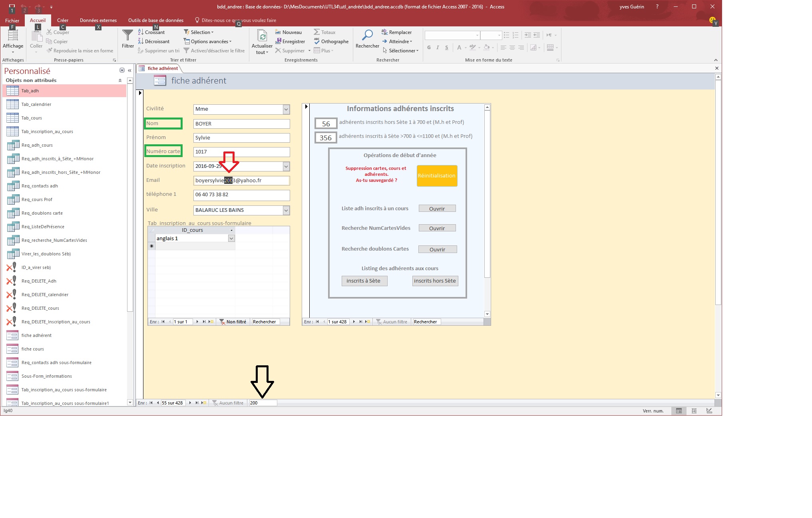812x518 pixels.
Task: Click the inscrits à Sète button
Action: click(x=364, y=281)
